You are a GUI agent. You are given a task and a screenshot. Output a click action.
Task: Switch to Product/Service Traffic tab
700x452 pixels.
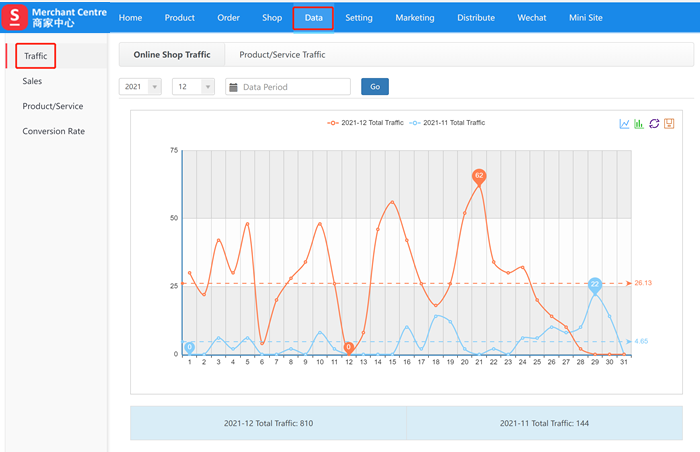point(282,55)
